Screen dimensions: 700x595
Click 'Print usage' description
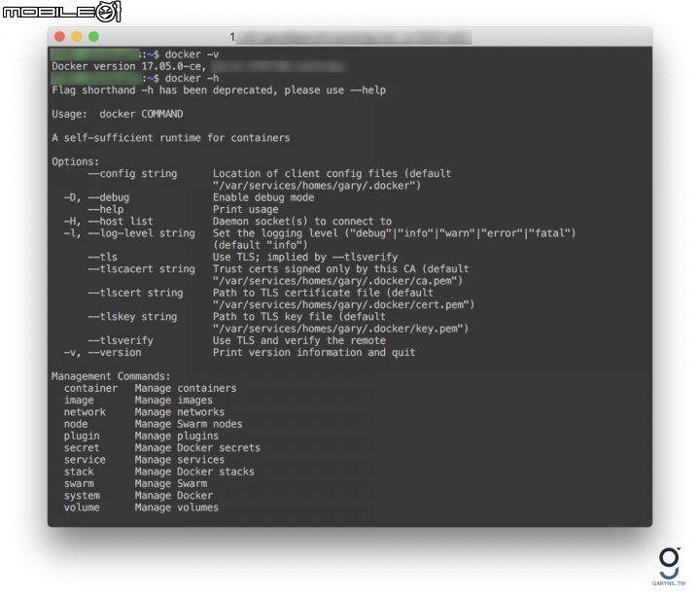246,209
